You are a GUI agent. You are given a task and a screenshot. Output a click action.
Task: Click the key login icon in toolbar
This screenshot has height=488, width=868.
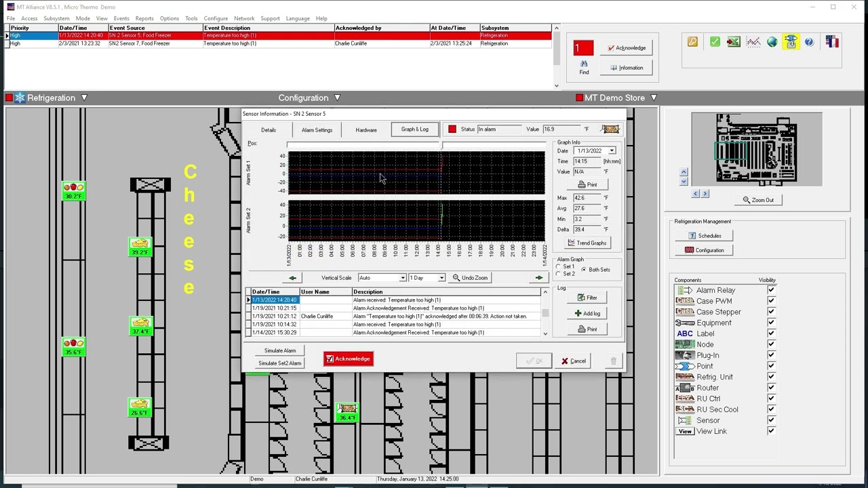point(692,42)
